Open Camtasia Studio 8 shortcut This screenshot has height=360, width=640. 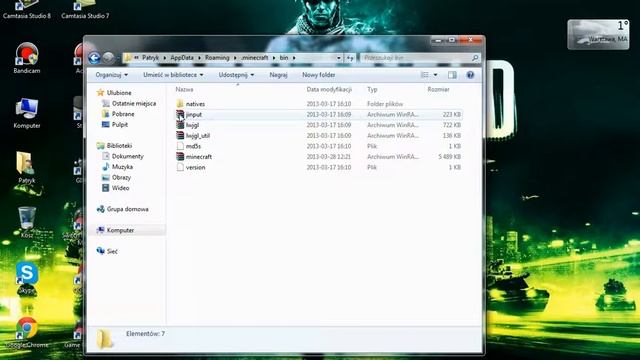coord(27,10)
